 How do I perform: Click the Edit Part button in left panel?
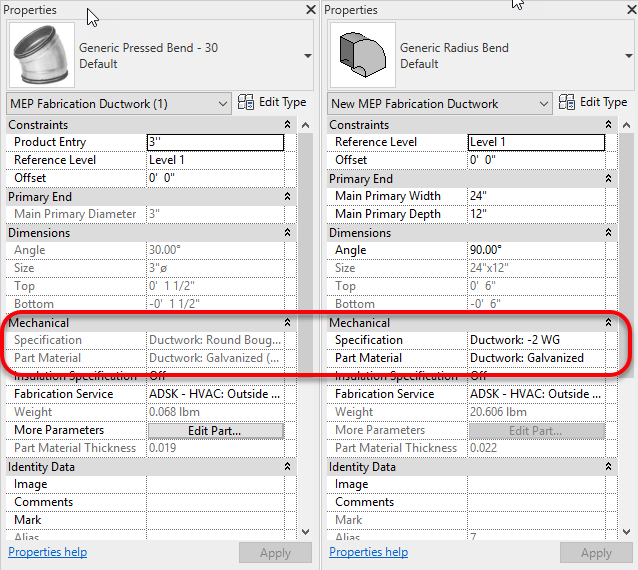[215, 430]
